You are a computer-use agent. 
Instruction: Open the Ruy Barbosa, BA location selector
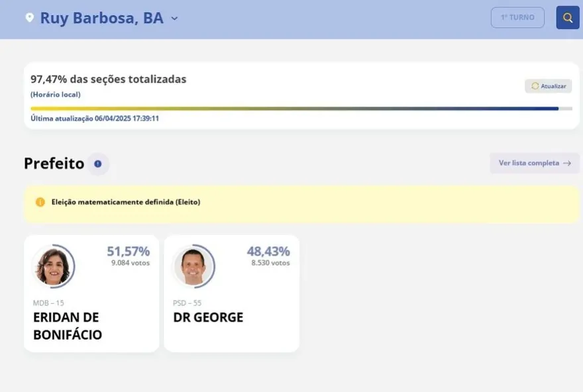[x=101, y=19]
